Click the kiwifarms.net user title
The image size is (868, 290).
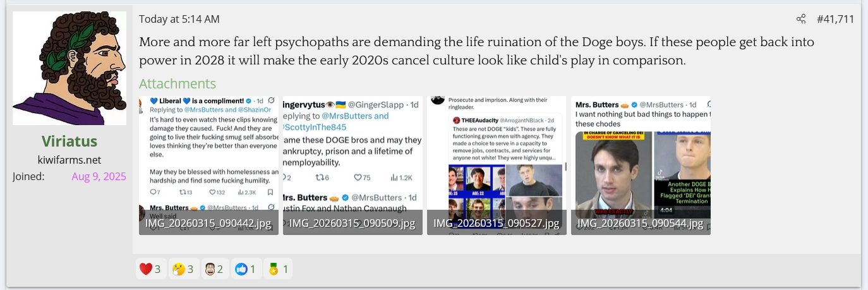[69, 160]
